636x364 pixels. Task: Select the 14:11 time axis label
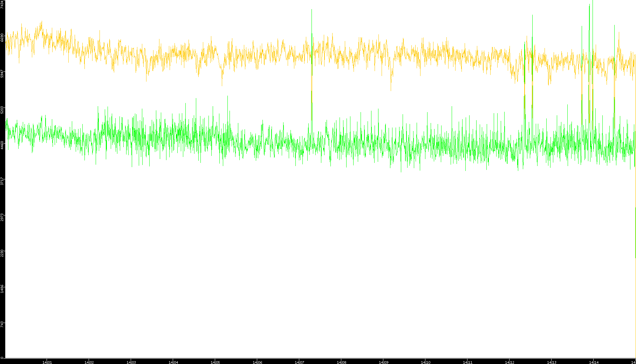(467, 362)
